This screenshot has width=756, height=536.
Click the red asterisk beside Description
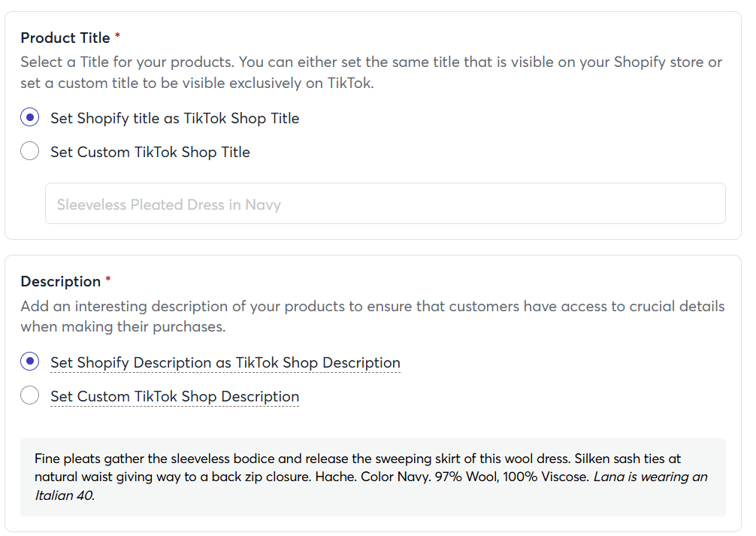pyautogui.click(x=108, y=280)
